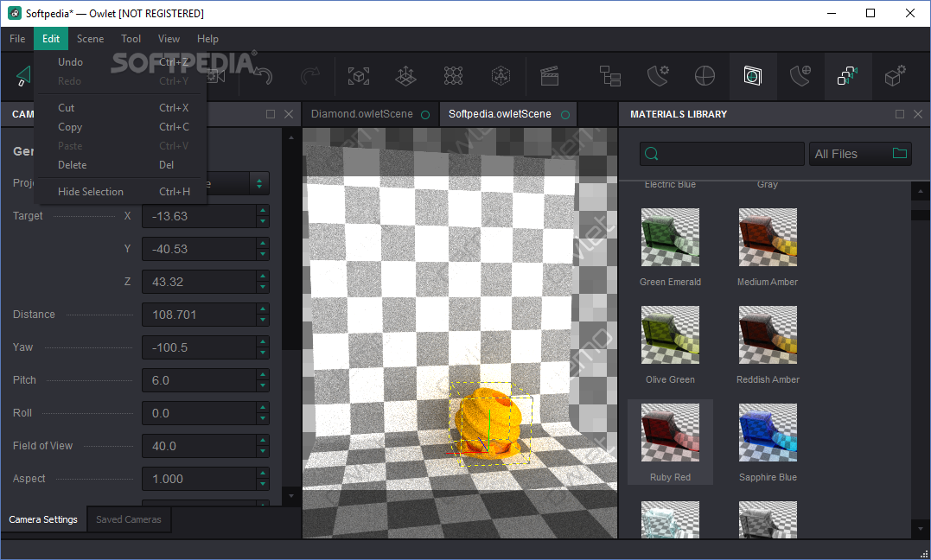Adjust Field of View stepper arrows
The height and width of the screenshot is (560, 931).
[263, 446]
